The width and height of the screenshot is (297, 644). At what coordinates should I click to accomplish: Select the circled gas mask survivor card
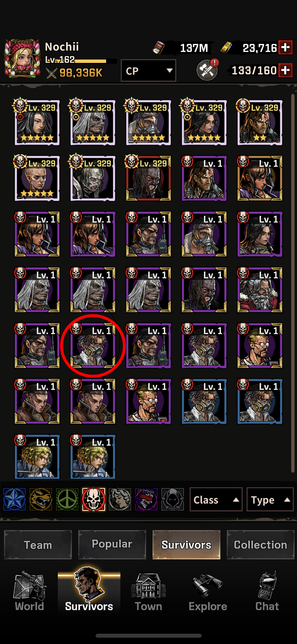93,346
